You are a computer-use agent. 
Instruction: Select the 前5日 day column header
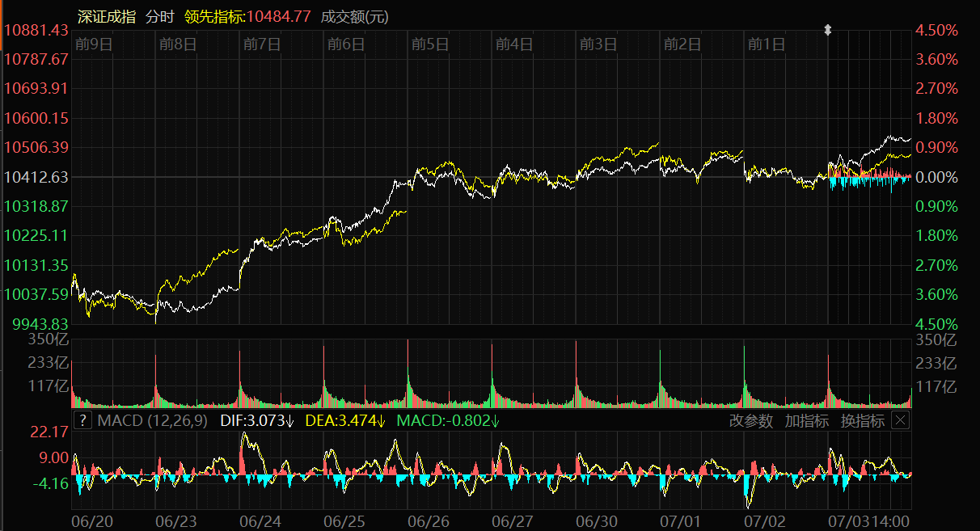(429, 44)
